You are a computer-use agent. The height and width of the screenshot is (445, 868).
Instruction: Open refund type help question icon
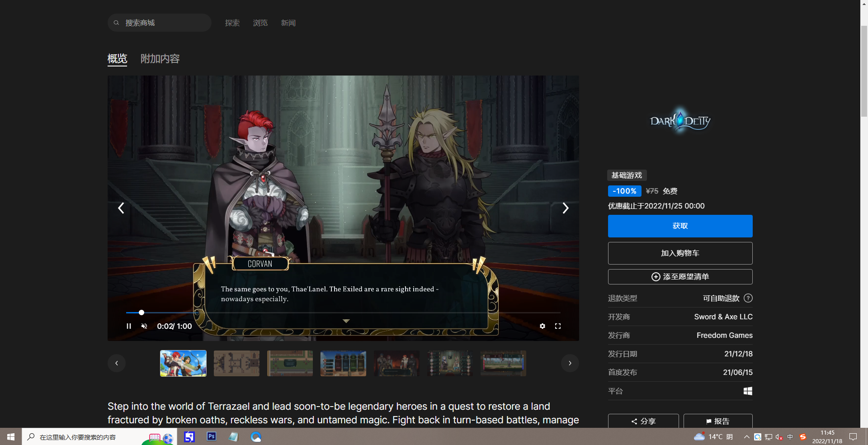(x=748, y=298)
